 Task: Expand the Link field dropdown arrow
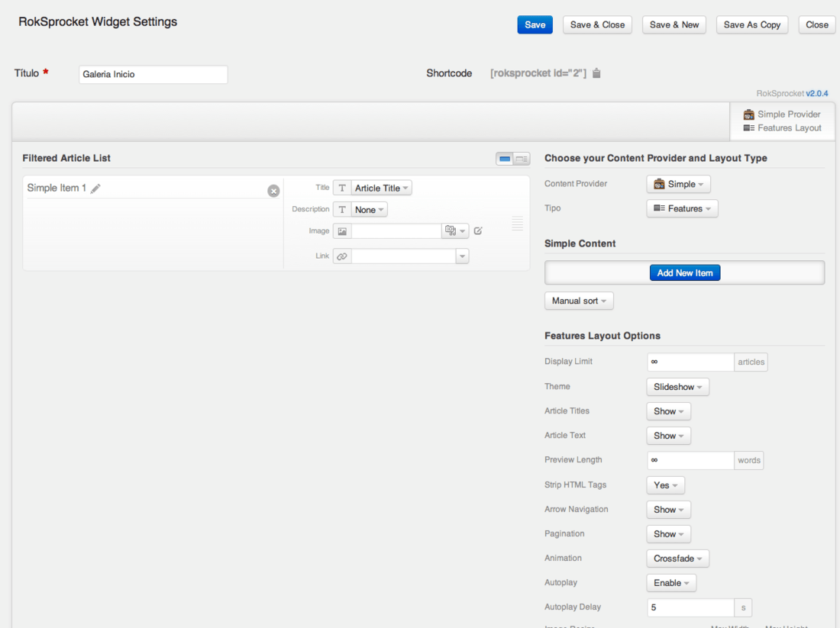click(x=462, y=256)
